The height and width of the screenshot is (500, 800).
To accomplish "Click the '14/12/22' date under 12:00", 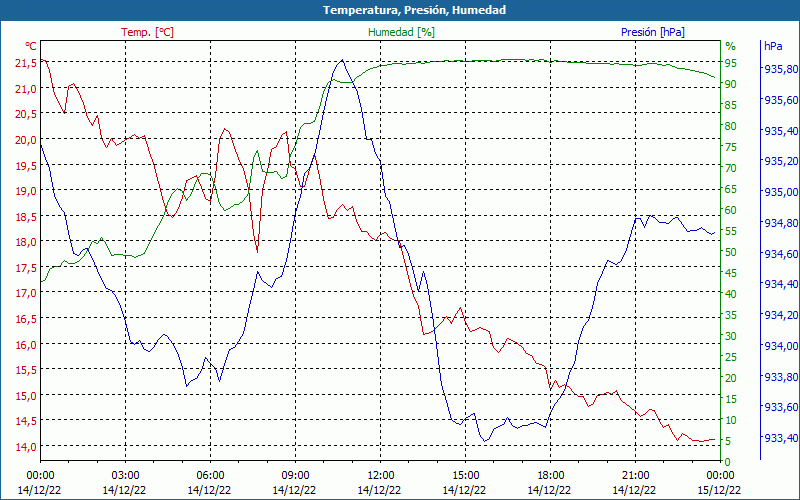I will pos(380,490).
